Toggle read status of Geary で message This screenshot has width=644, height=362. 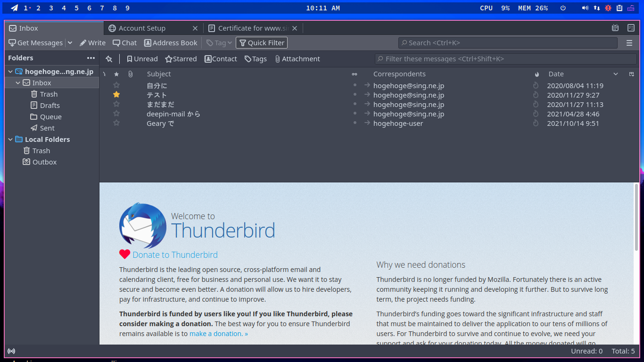(355, 123)
